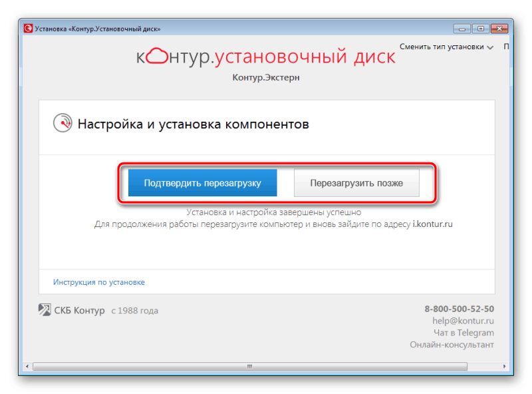Minimize the installer window
The width and height of the screenshot is (532, 394).
[x=462, y=29]
